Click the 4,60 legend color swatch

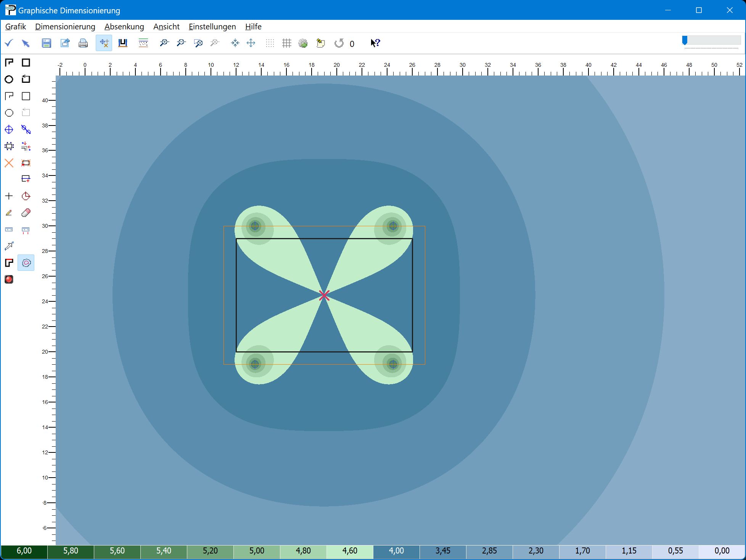350,551
